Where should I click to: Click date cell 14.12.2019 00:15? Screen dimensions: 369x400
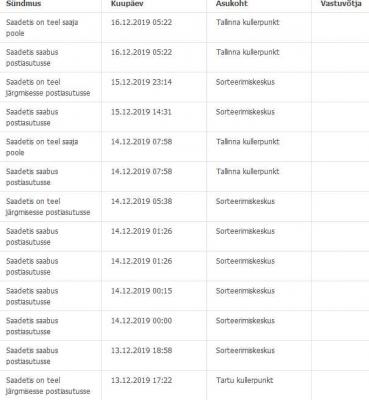point(142,291)
